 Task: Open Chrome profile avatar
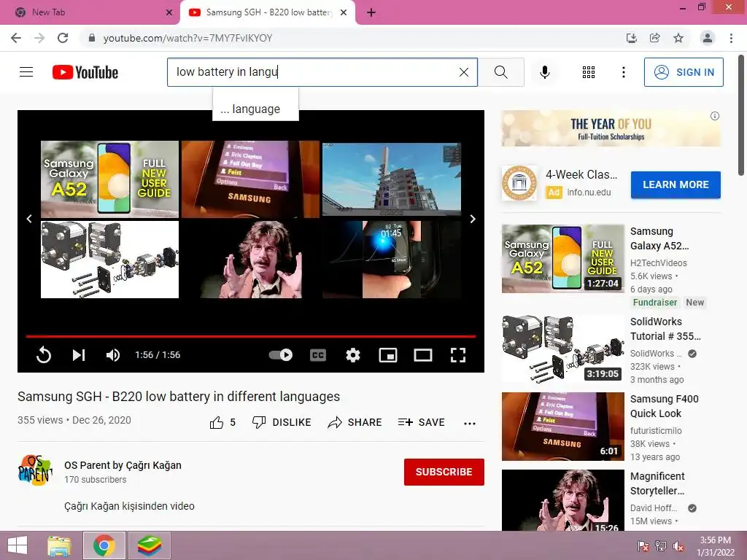(x=708, y=38)
